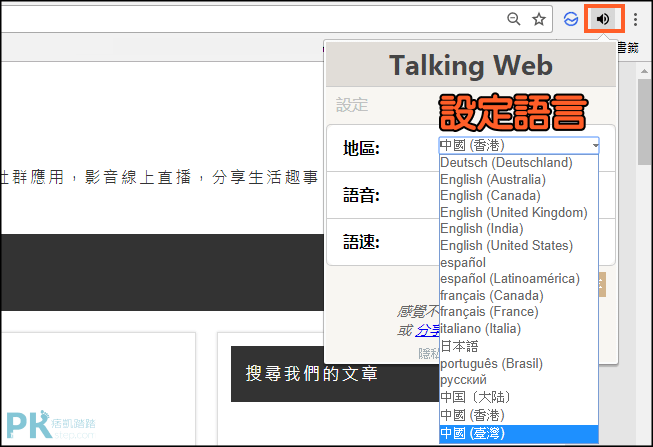The width and height of the screenshot is (653, 447).
Task: Click the 分享 share link in popup
Action: click(x=428, y=330)
